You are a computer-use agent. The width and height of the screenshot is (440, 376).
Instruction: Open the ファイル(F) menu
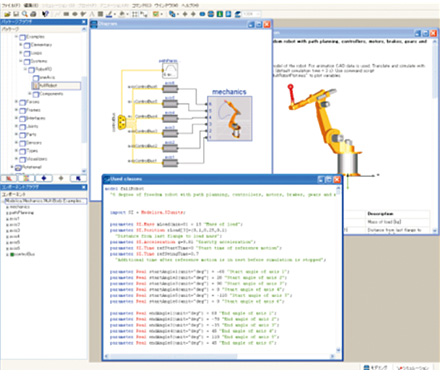coord(11,5)
